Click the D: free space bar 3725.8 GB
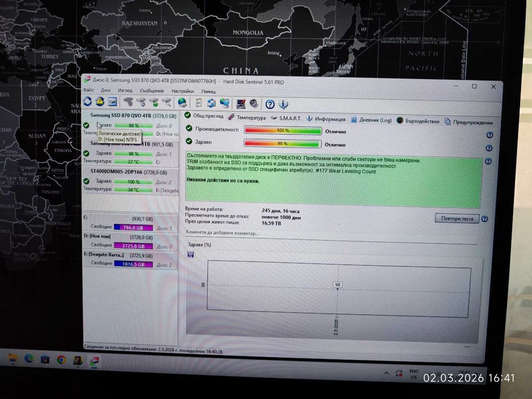This screenshot has width=532, height=399. pos(133,246)
